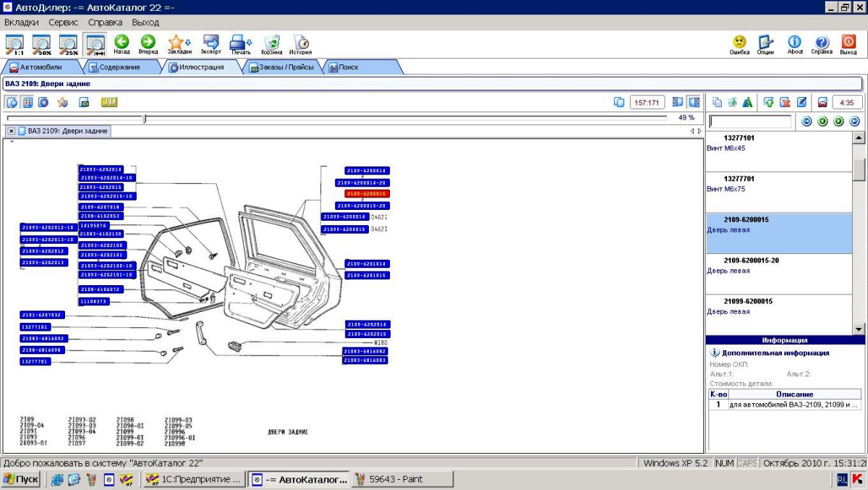
Task: Set zoom to 1:1 scale
Action: [x=14, y=45]
